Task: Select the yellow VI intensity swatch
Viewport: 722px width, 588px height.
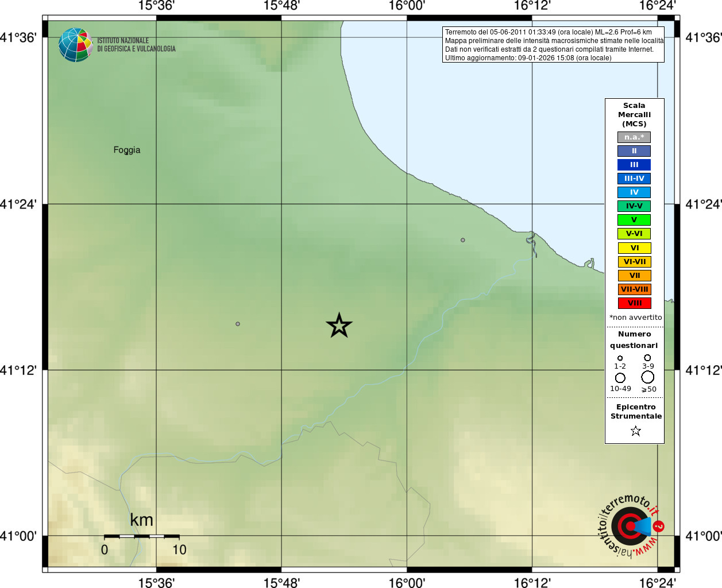Action: click(x=634, y=248)
